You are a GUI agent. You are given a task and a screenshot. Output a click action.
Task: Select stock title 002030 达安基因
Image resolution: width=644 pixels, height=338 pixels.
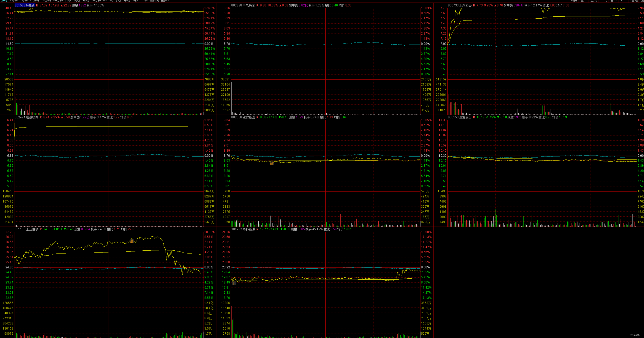tap(243, 117)
